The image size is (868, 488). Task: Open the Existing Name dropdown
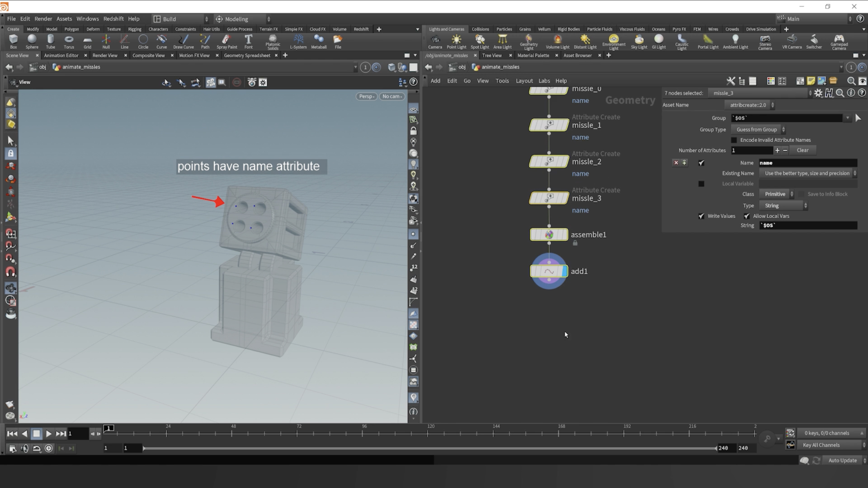808,174
